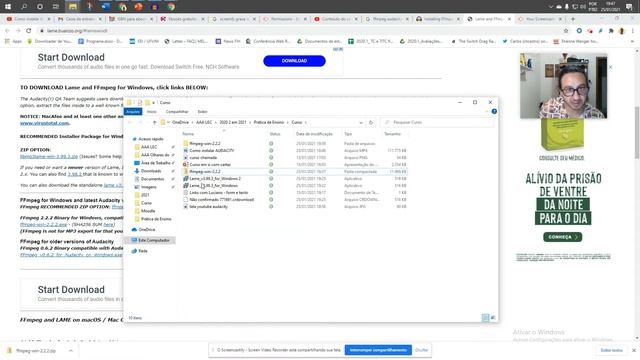The width and height of the screenshot is (640, 360).
Task: Refresh the Curso folder listing
Action: 371,122
